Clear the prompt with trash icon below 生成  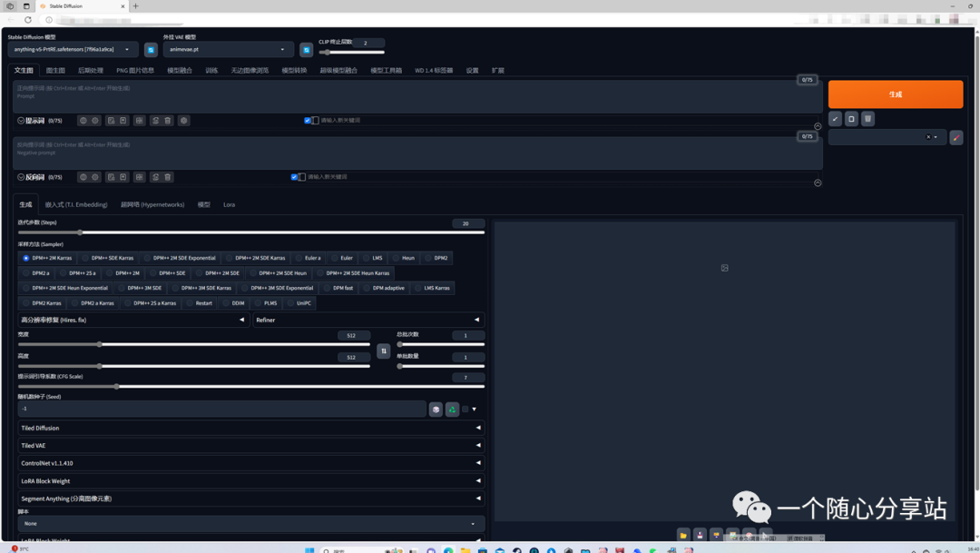(x=867, y=119)
